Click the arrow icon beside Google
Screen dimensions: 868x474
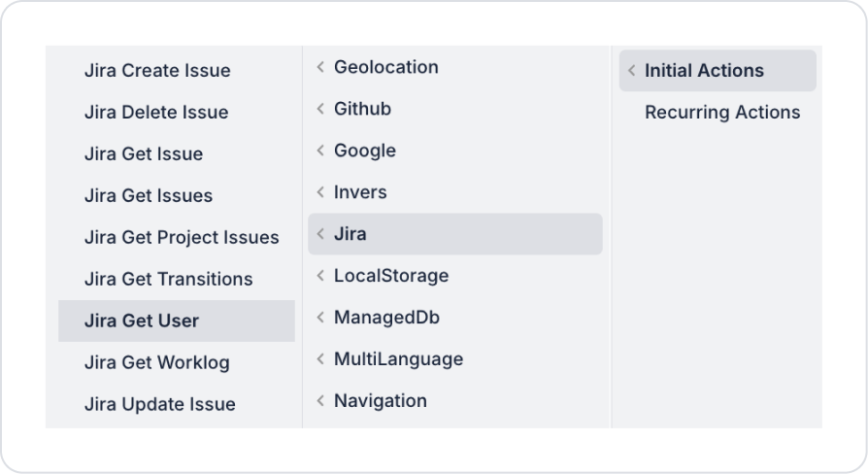320,152
